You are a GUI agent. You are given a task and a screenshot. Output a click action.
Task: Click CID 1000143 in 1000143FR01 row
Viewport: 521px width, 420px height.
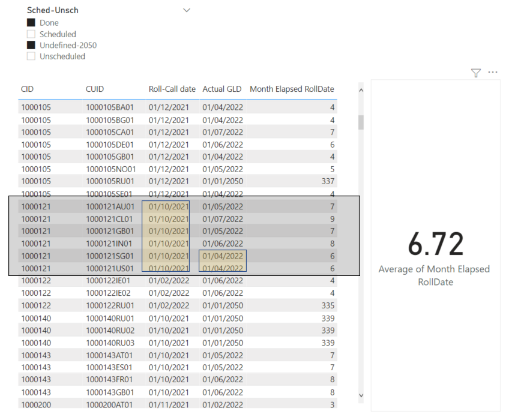point(36,379)
